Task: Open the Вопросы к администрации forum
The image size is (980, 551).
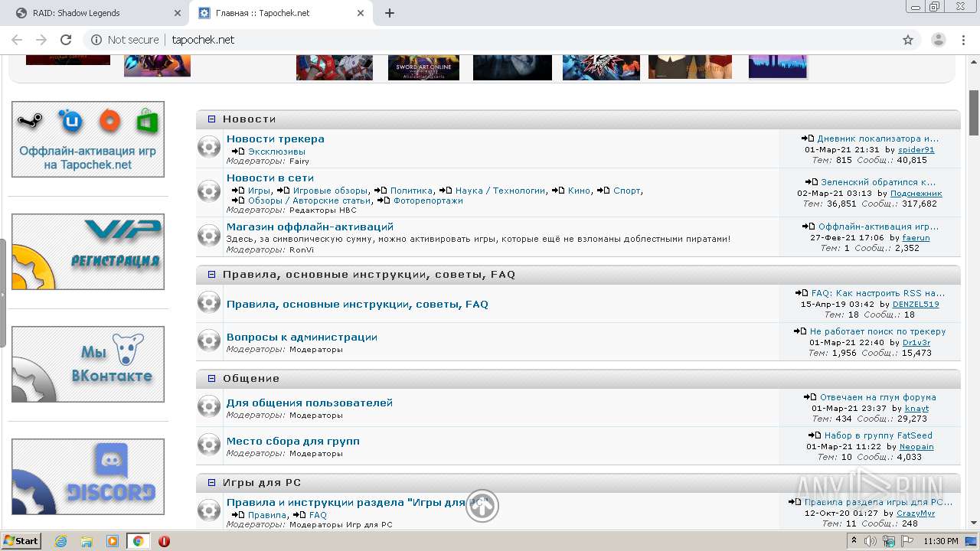Action: tap(302, 337)
